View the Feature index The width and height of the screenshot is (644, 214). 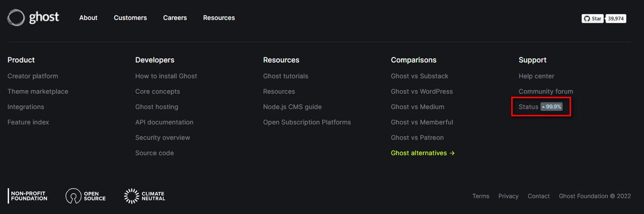tap(28, 122)
